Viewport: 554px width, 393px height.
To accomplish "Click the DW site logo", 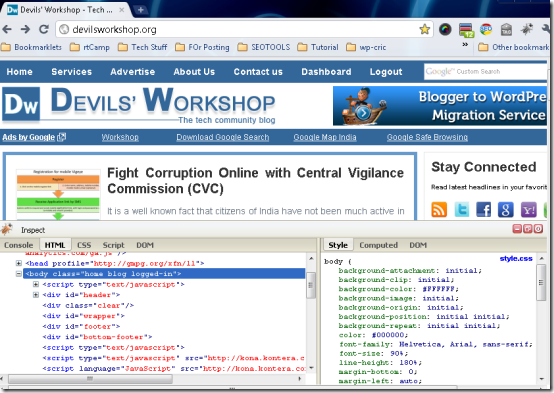I will (21, 105).
